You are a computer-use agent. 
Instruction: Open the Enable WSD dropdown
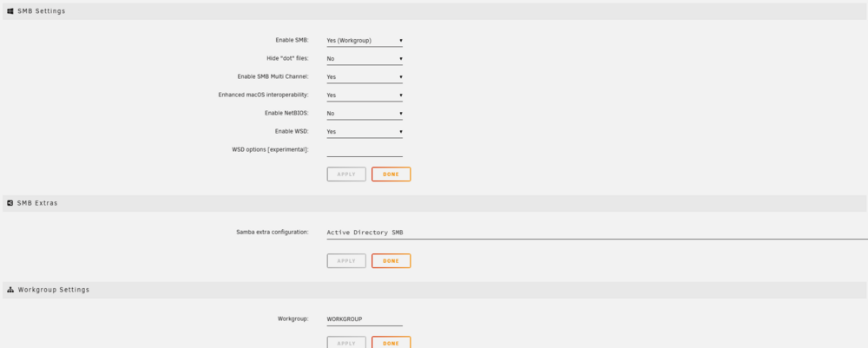(365, 132)
